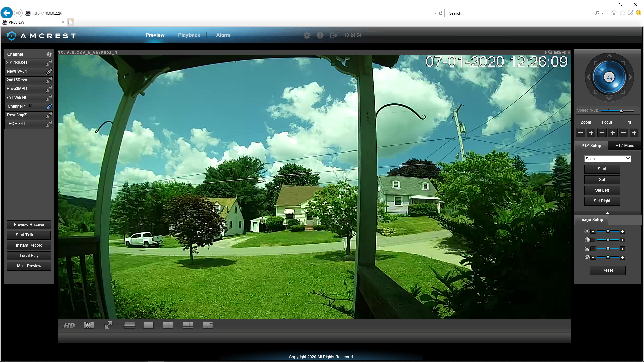
Task: Open browser address bar dropdown arrow
Action: pos(435,13)
